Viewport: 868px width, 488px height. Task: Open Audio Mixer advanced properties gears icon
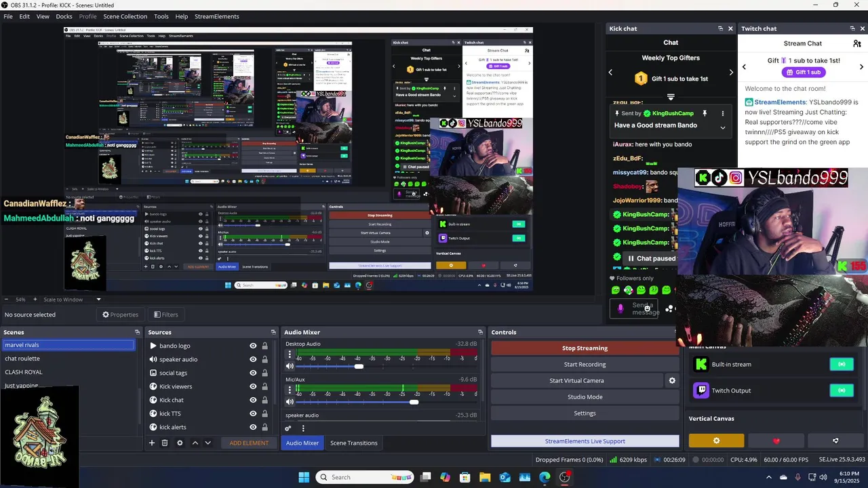[x=288, y=428]
